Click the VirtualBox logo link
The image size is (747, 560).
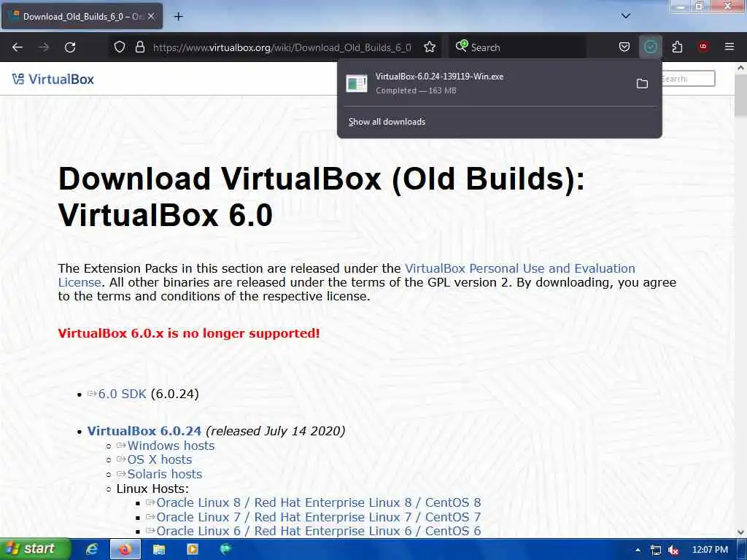pyautogui.click(x=53, y=79)
